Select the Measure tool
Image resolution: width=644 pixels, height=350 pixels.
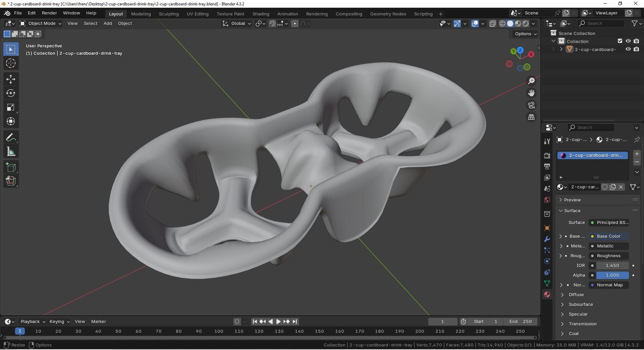[11, 151]
